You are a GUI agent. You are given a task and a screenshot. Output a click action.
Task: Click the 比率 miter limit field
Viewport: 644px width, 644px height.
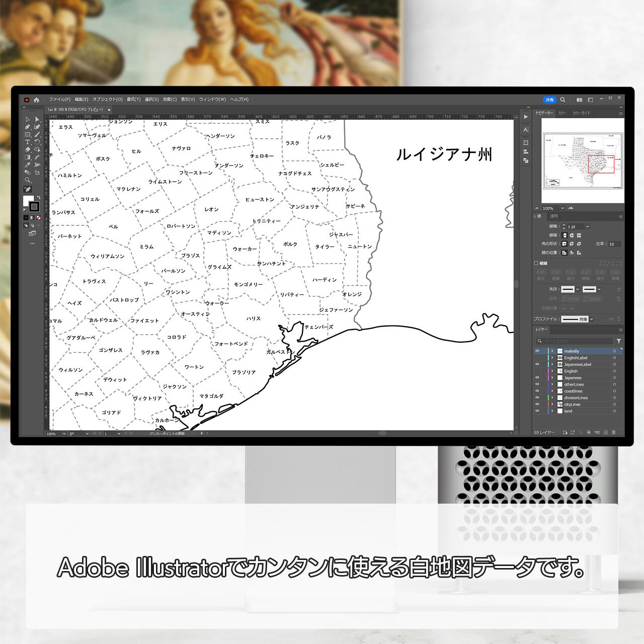click(615, 244)
